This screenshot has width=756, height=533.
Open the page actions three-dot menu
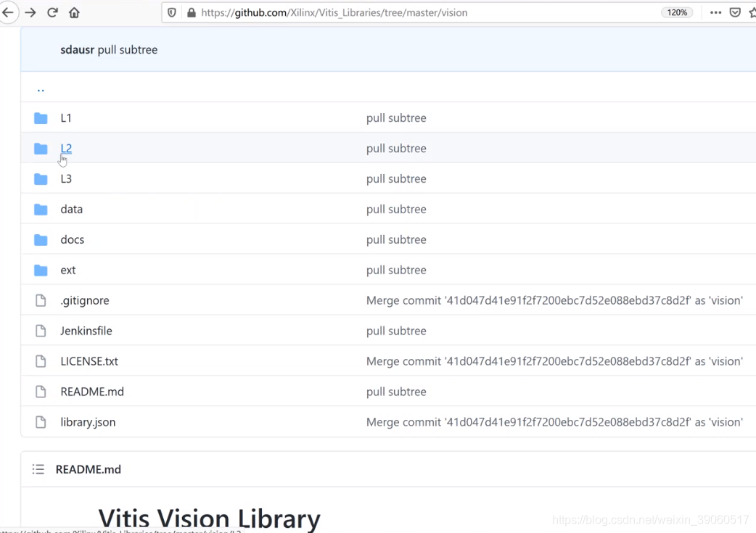click(715, 12)
